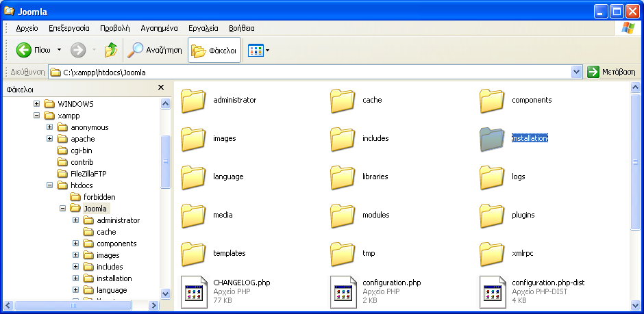Viewport: 644px width, 314px height.
Task: Select the configuration.php-dist file icon
Action: [x=493, y=292]
